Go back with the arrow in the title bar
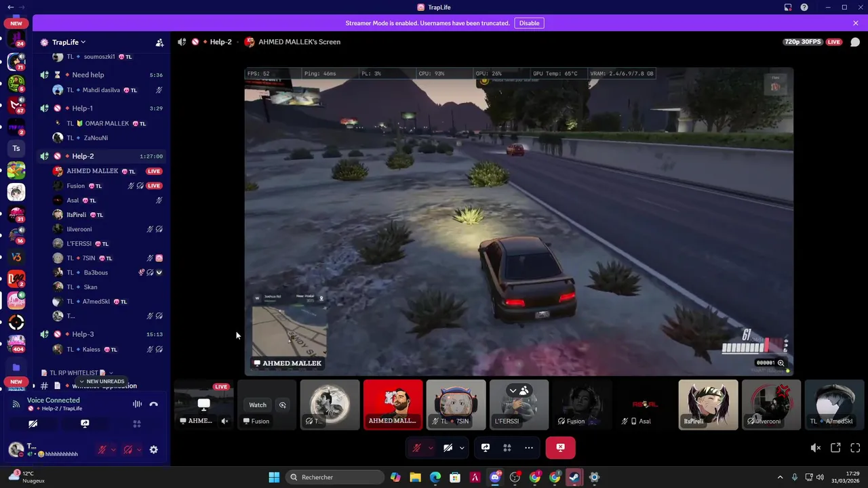This screenshot has width=868, height=488. [x=10, y=7]
